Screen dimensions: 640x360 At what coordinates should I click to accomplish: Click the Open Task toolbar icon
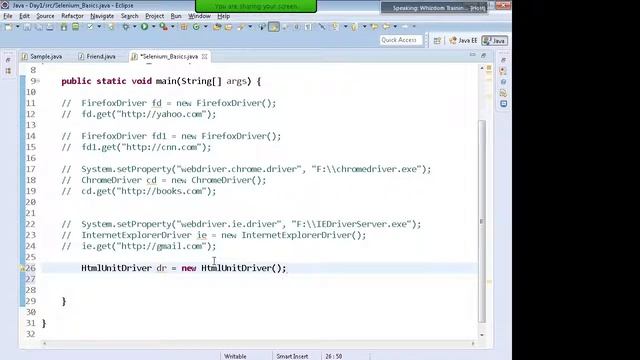229,27
